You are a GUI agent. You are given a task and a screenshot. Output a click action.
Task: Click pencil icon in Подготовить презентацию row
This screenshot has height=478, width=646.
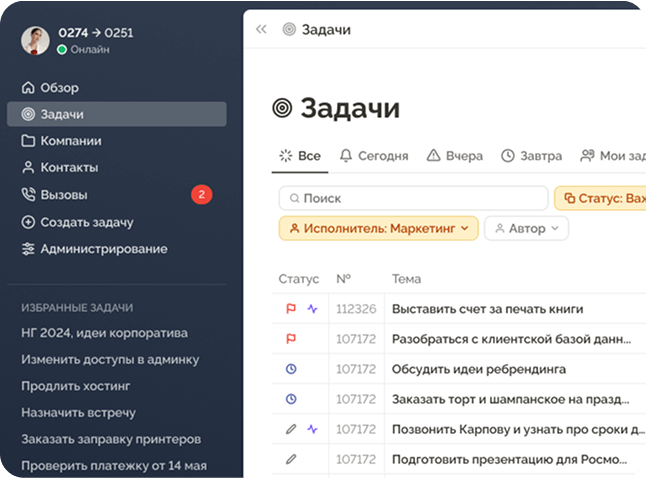pos(291,459)
